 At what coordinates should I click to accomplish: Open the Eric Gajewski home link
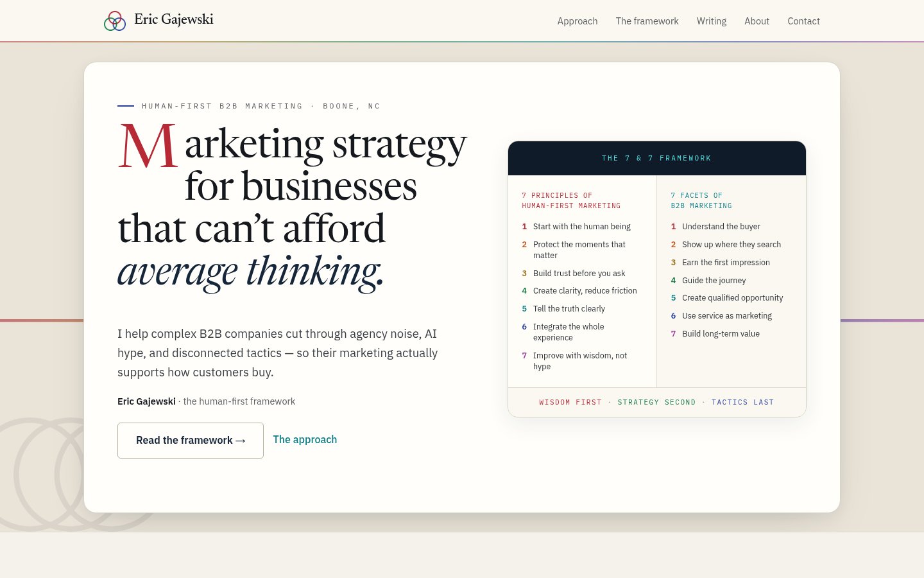[158, 21]
